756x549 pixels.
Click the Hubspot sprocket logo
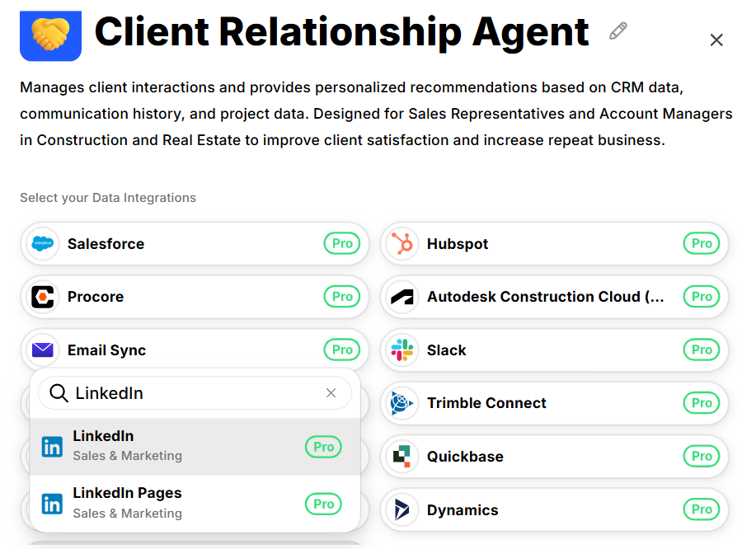402,243
